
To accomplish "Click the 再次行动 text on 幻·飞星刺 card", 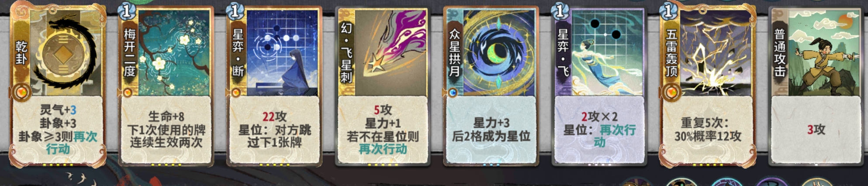I will pos(383,149).
